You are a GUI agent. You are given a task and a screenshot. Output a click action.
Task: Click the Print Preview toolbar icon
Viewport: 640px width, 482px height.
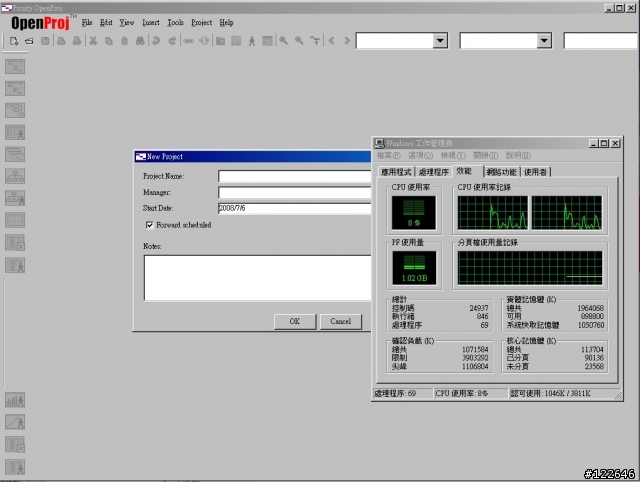(76, 41)
